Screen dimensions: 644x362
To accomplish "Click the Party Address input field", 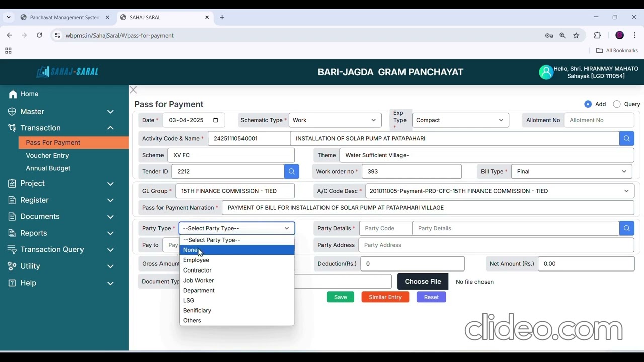I will [x=496, y=245].
